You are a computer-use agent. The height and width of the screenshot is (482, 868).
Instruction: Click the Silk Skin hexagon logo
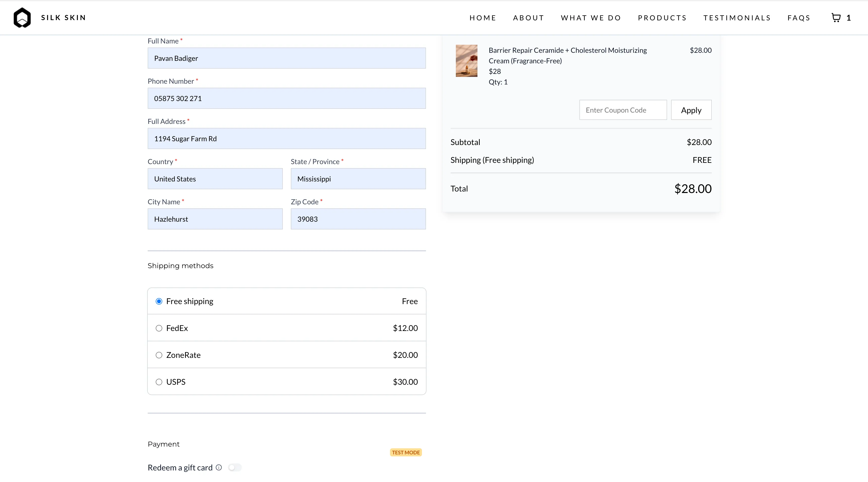pyautogui.click(x=22, y=18)
